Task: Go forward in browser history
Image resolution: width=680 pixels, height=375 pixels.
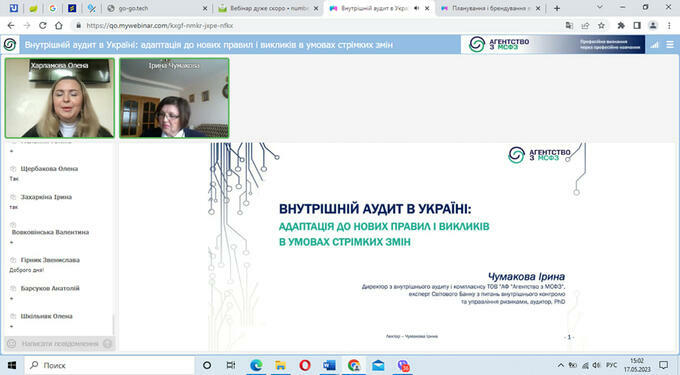Action: click(x=27, y=26)
